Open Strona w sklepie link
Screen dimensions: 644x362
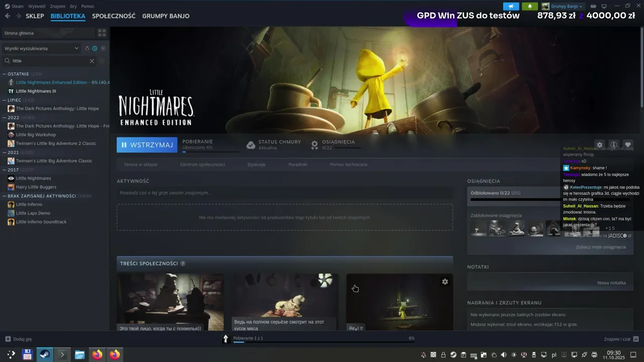point(141,164)
